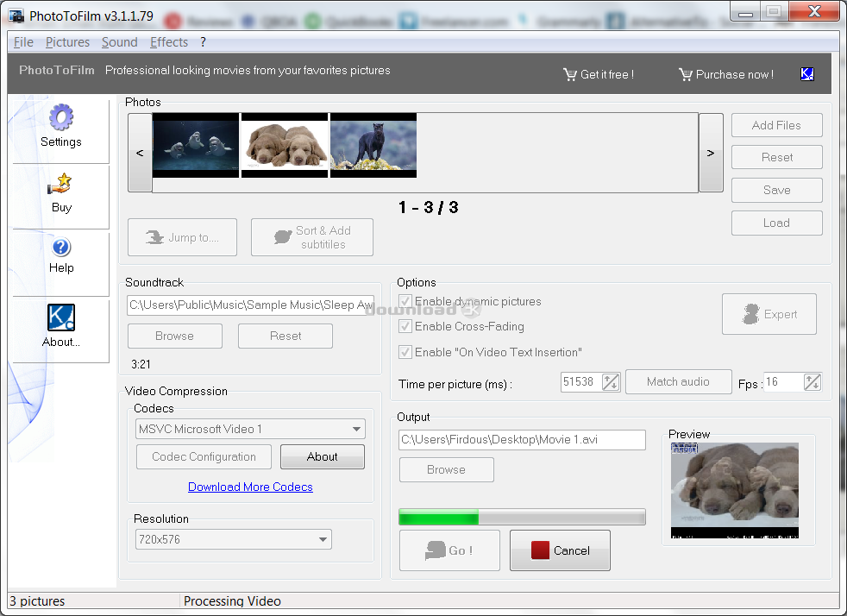Click the Time per picture value field
The height and width of the screenshot is (616, 847).
tap(580, 382)
